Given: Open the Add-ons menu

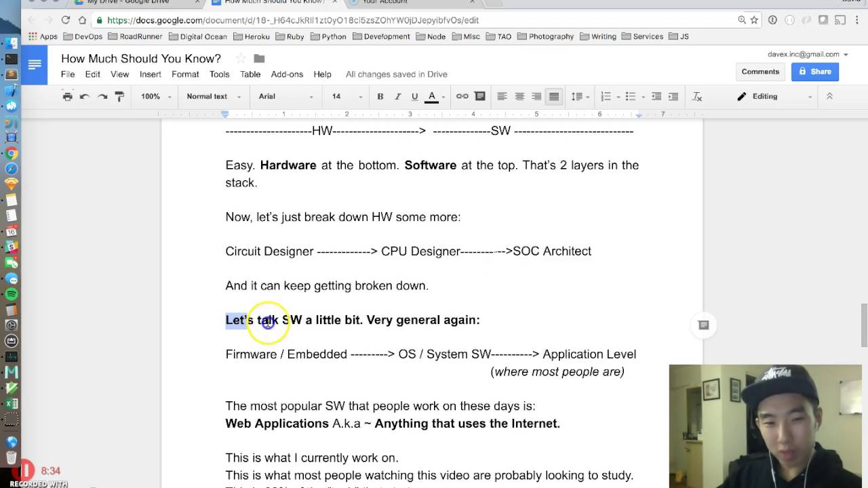Looking at the screenshot, I should coord(287,74).
